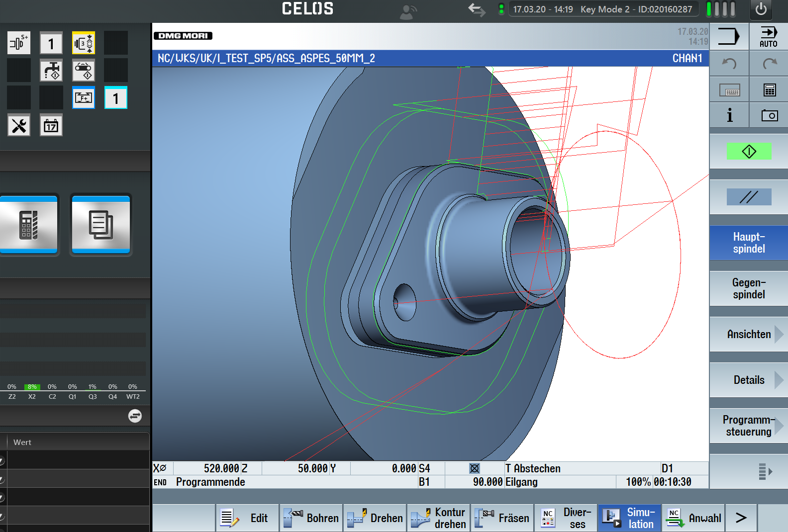Toggle the chip conveyor status tile
The height and width of the screenshot is (532, 788).
click(84, 71)
